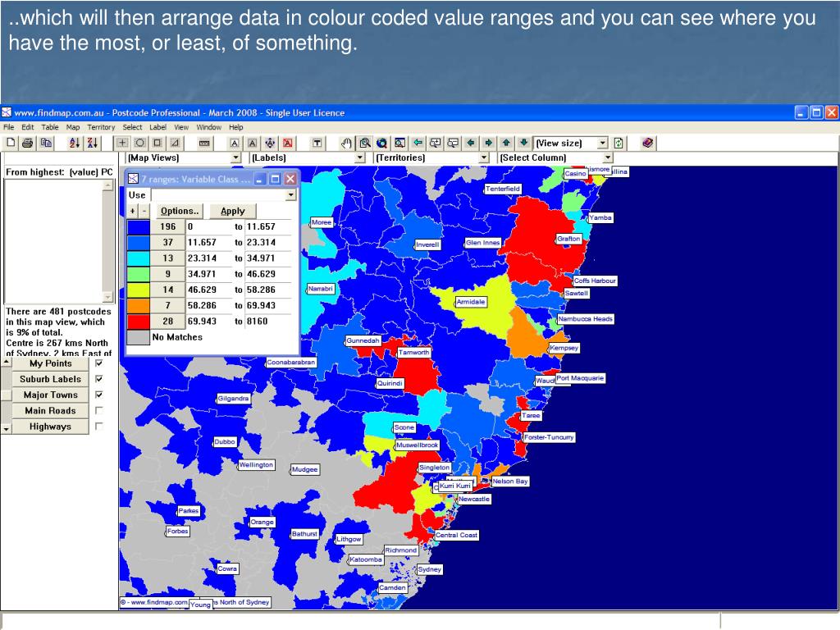
Task: Select the polygon selection tool
Action: [176, 143]
